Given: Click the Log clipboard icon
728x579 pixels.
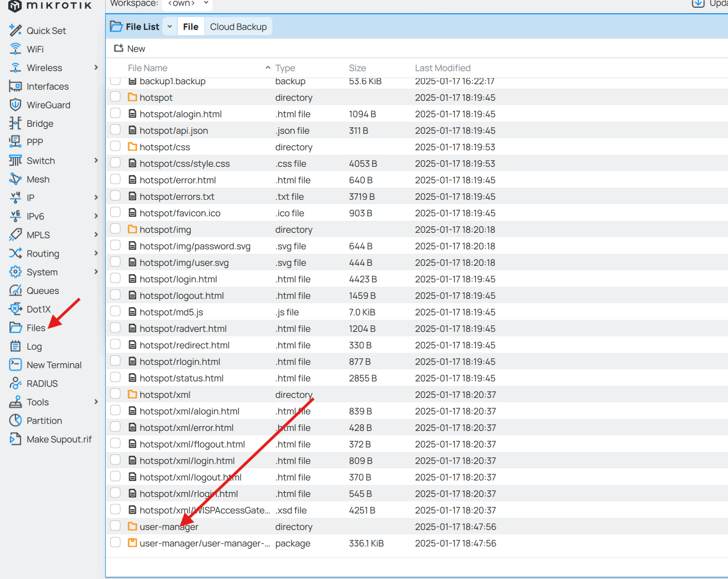Looking at the screenshot, I should [15, 346].
